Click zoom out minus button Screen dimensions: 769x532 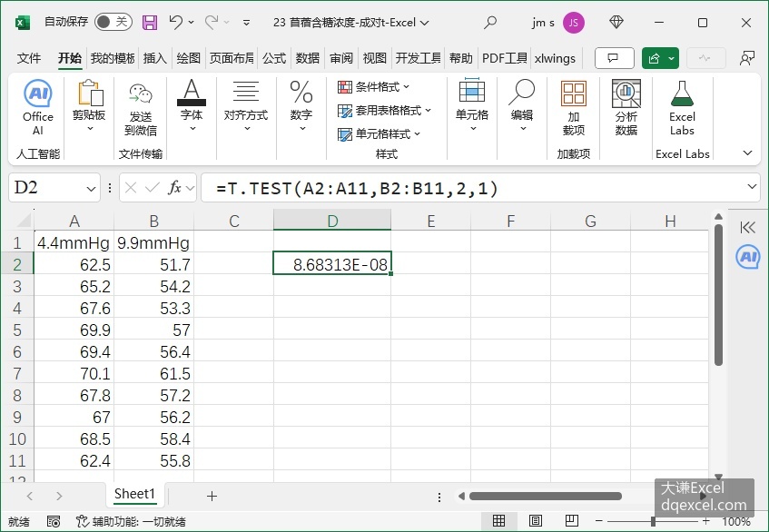598,521
